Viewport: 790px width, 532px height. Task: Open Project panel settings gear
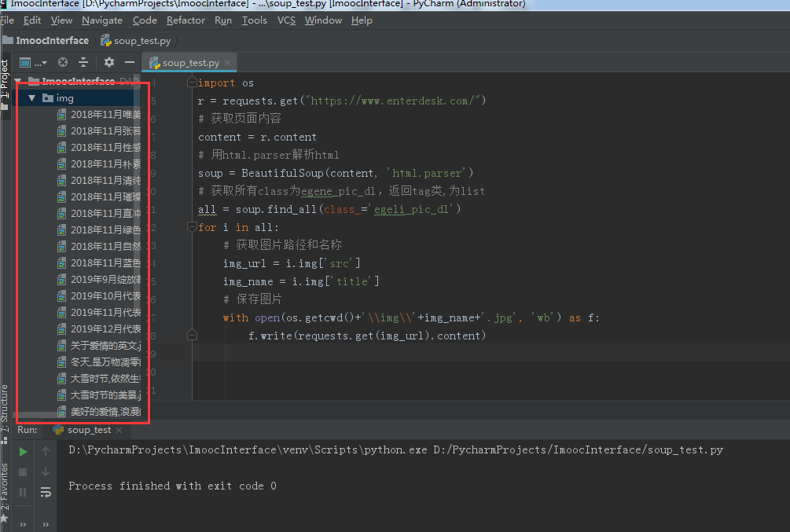pos(108,62)
